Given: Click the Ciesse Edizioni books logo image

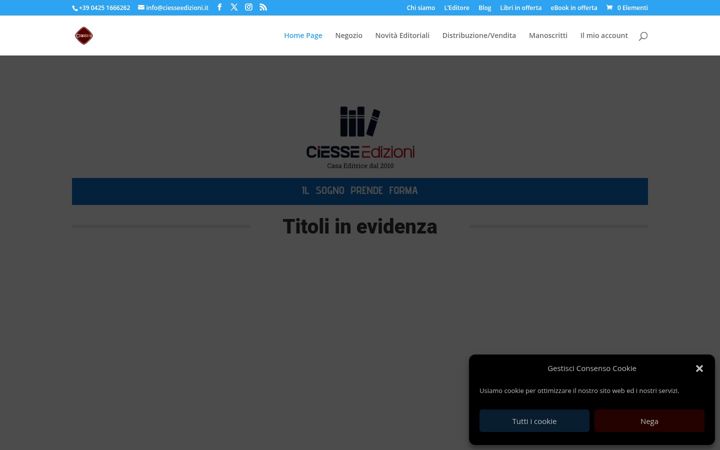Looking at the screenshot, I should [x=360, y=137].
